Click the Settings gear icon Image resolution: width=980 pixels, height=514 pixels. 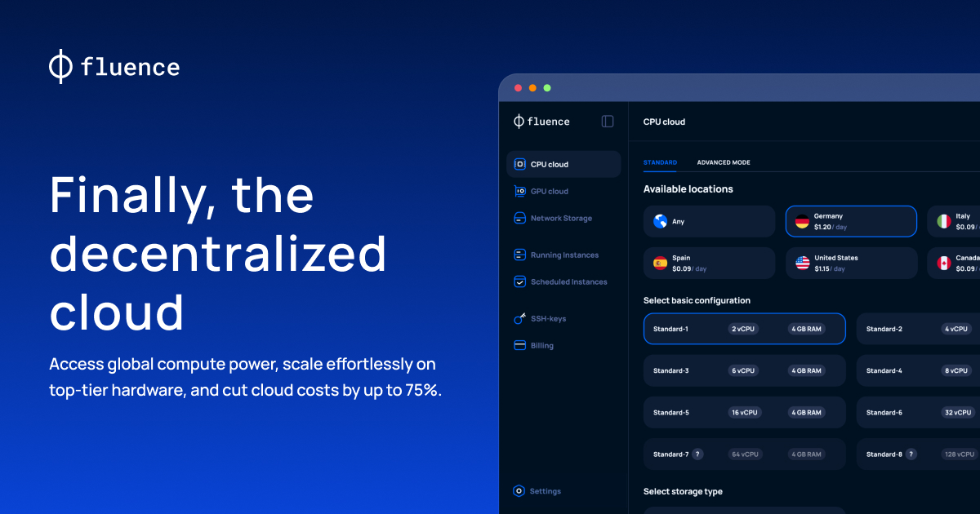click(x=519, y=491)
